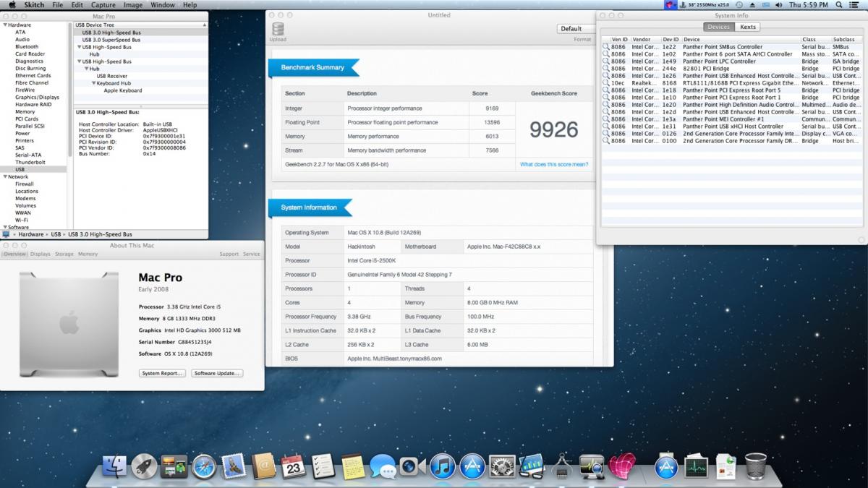
Task: Open Mail stamp icon in Dock
Action: [x=234, y=466]
